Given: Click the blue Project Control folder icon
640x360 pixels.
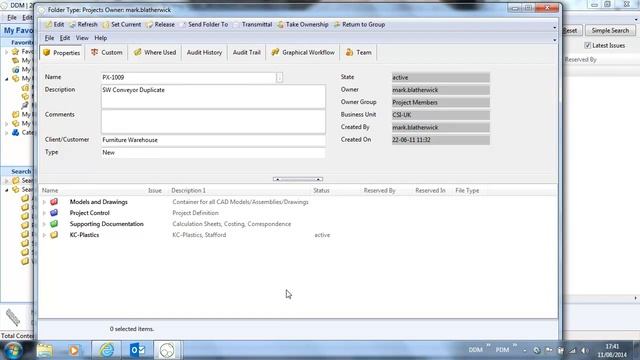Looking at the screenshot, I should [54, 213].
